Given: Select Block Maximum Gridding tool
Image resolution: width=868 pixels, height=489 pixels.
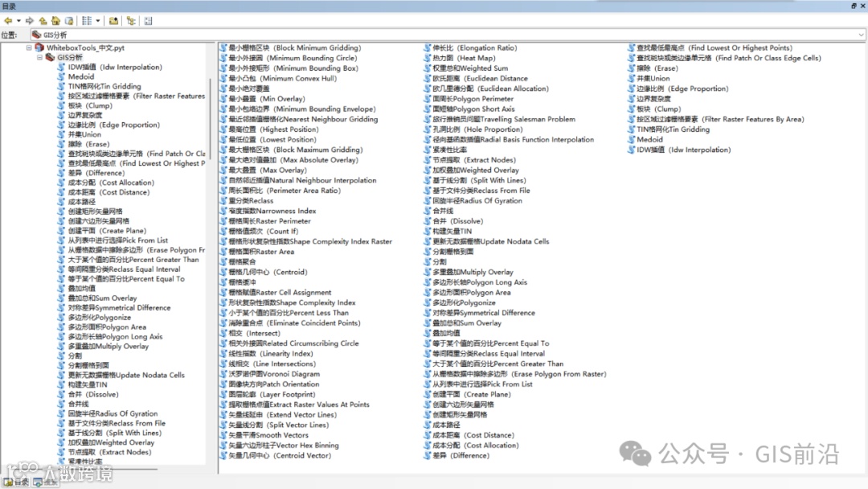Looking at the screenshot, I should 296,150.
